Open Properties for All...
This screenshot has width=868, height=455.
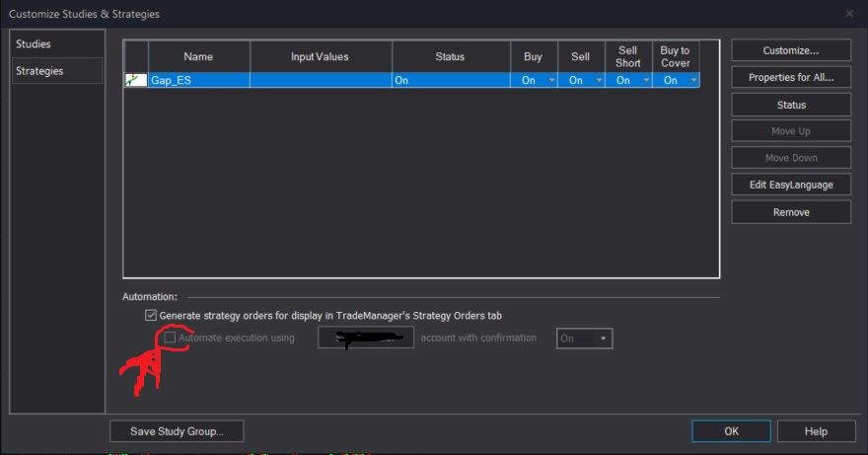[790, 78]
